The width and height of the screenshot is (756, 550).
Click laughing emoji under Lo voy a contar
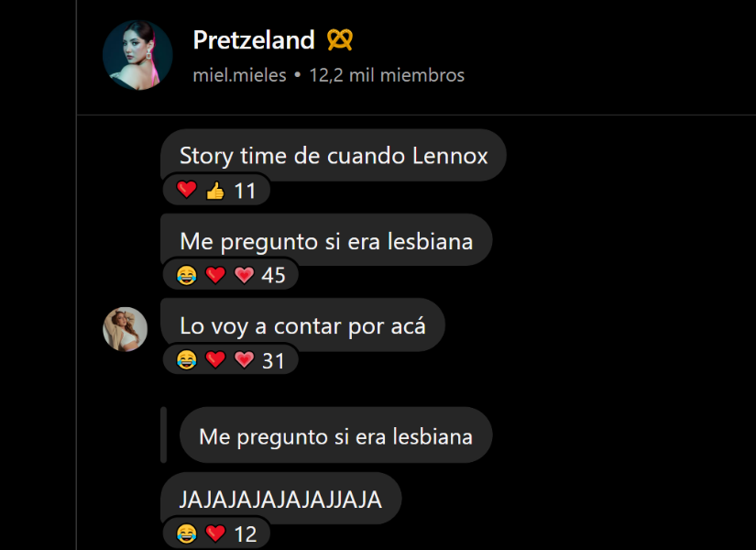pos(187,360)
